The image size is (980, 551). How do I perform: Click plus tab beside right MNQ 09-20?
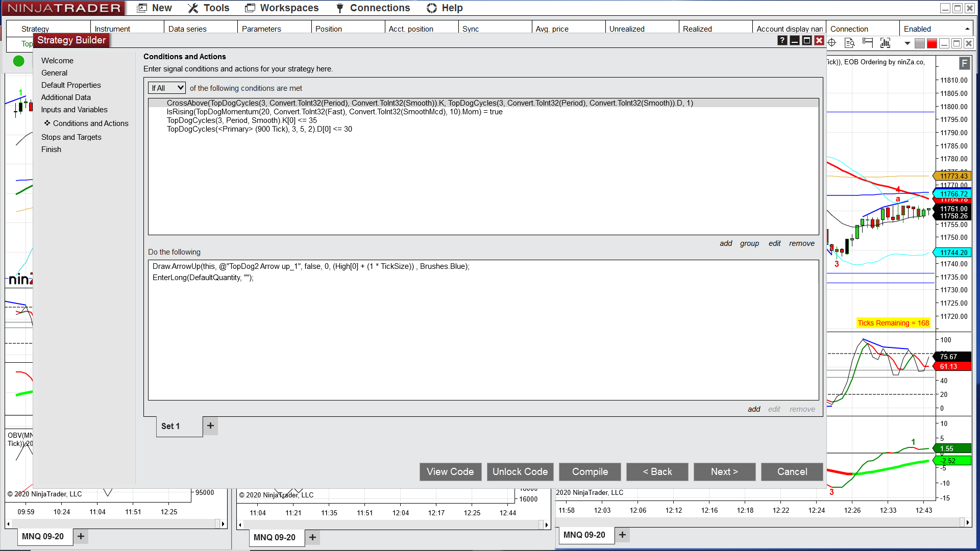622,535
